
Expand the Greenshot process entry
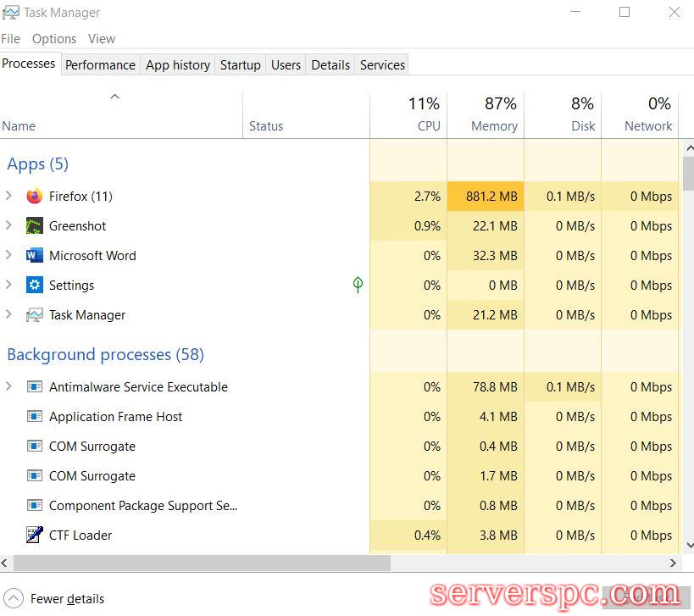click(9, 226)
